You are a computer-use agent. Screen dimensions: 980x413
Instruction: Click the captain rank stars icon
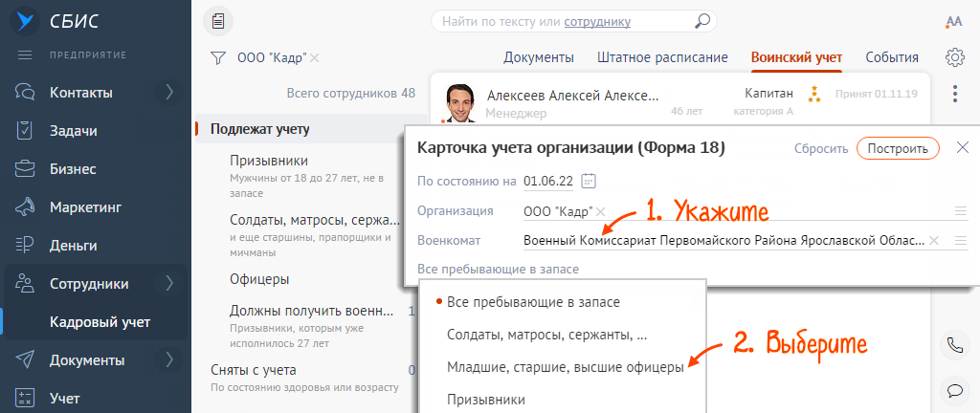(813, 95)
